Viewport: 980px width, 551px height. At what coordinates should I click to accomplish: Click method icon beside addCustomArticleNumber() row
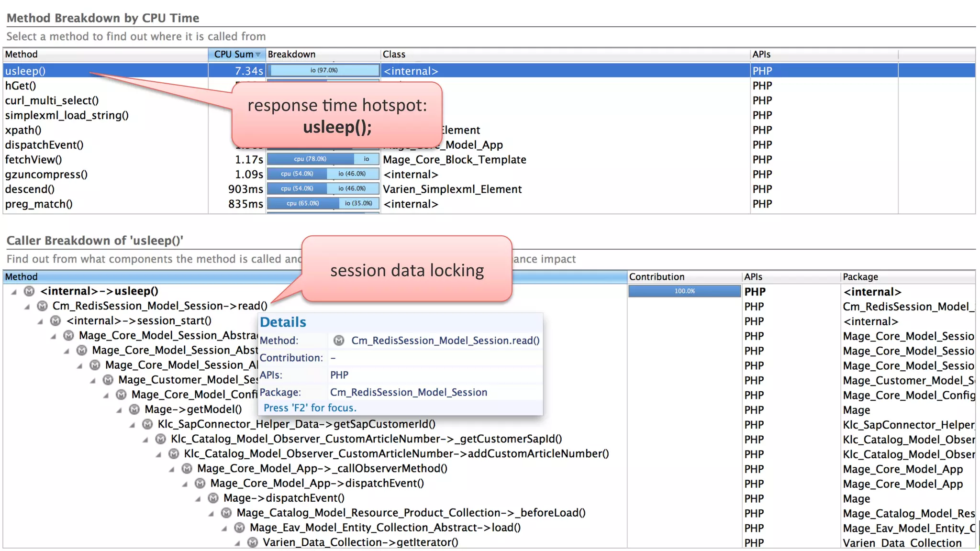[x=174, y=453]
